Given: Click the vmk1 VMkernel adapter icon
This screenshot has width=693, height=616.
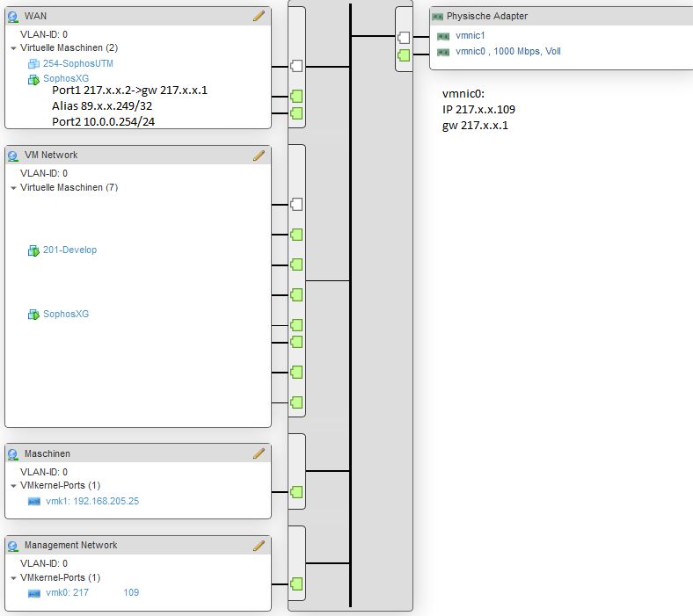Looking at the screenshot, I should (x=34, y=502).
